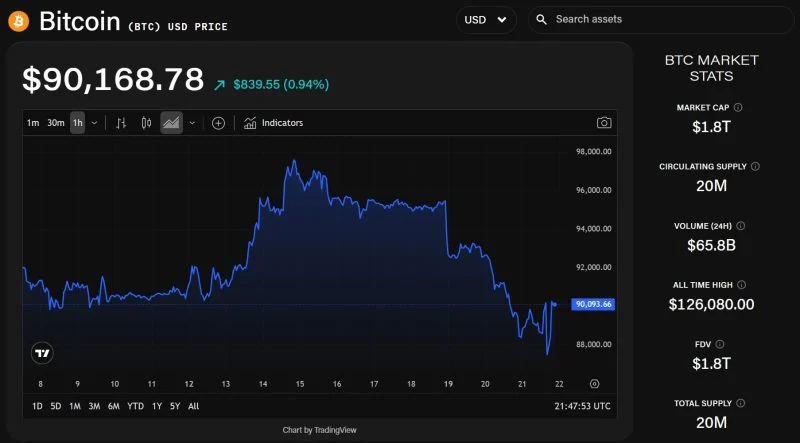The image size is (800, 443).
Task: Switch to the 5Y range
Action: (x=175, y=406)
